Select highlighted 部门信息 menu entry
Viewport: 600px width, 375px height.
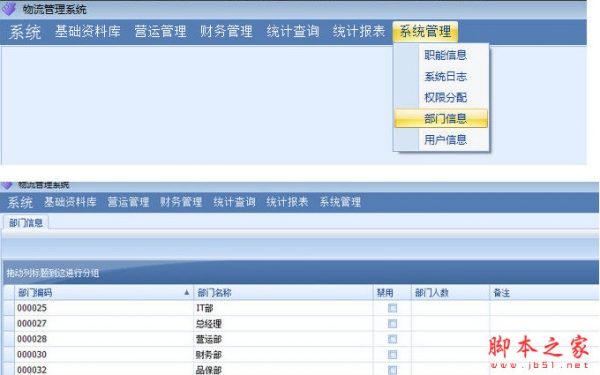point(441,118)
